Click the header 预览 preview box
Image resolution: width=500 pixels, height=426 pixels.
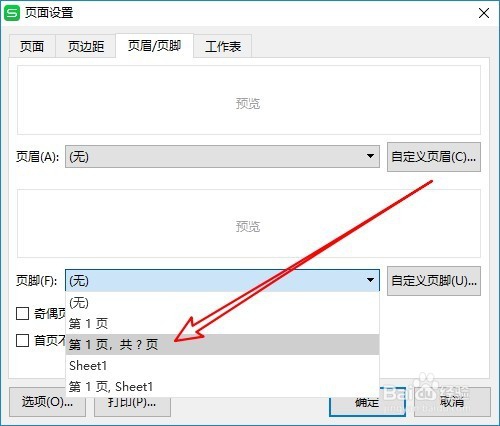(249, 100)
